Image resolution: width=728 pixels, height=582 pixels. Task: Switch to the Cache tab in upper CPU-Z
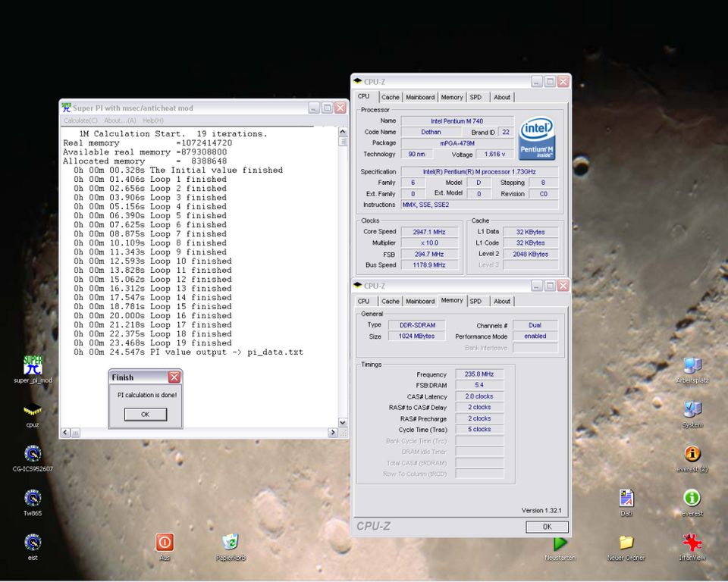point(390,98)
